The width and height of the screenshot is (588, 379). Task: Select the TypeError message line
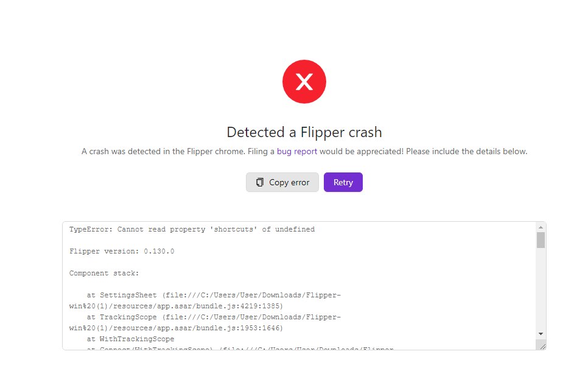192,228
